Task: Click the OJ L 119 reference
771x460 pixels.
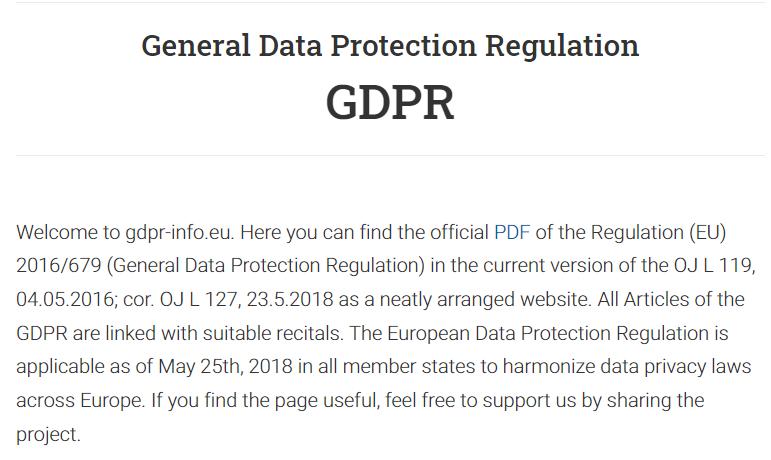Action: tap(705, 266)
